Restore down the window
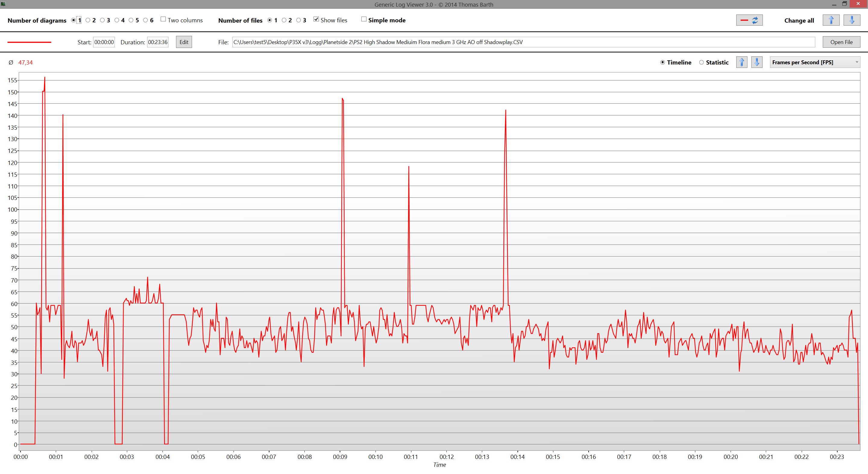Screen dimensions: 868x474 (844, 4)
